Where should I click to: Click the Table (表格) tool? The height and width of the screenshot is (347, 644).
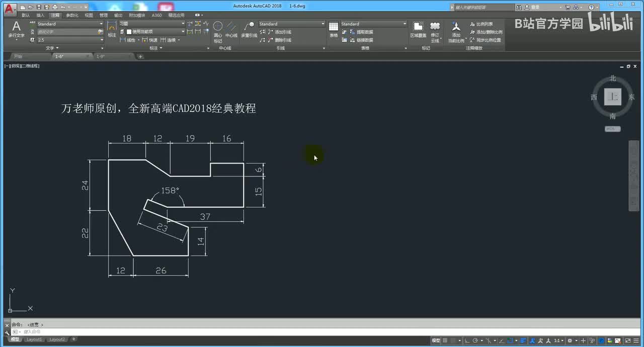tap(334, 30)
